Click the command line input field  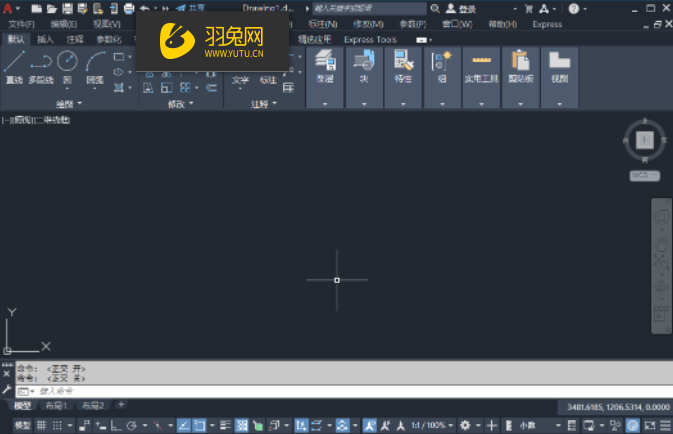pyautogui.click(x=343, y=391)
